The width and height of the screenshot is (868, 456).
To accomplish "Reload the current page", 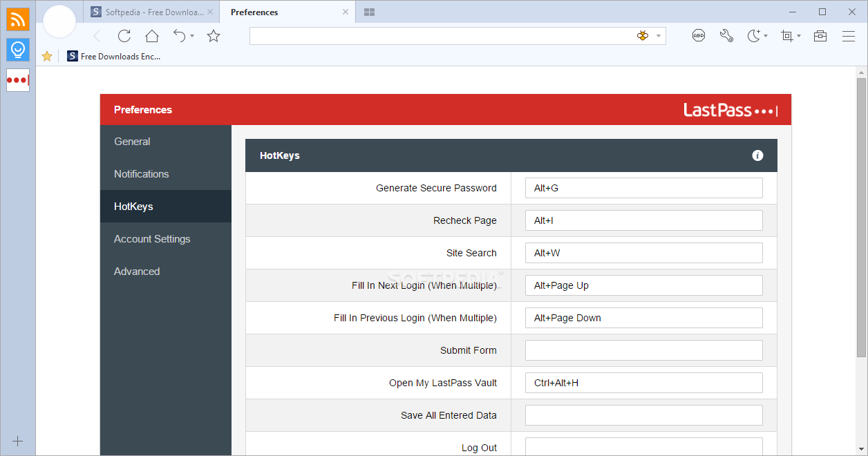I will click(124, 36).
